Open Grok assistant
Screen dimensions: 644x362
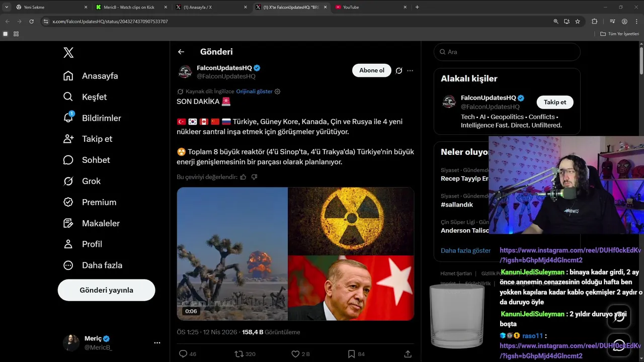(x=82, y=181)
